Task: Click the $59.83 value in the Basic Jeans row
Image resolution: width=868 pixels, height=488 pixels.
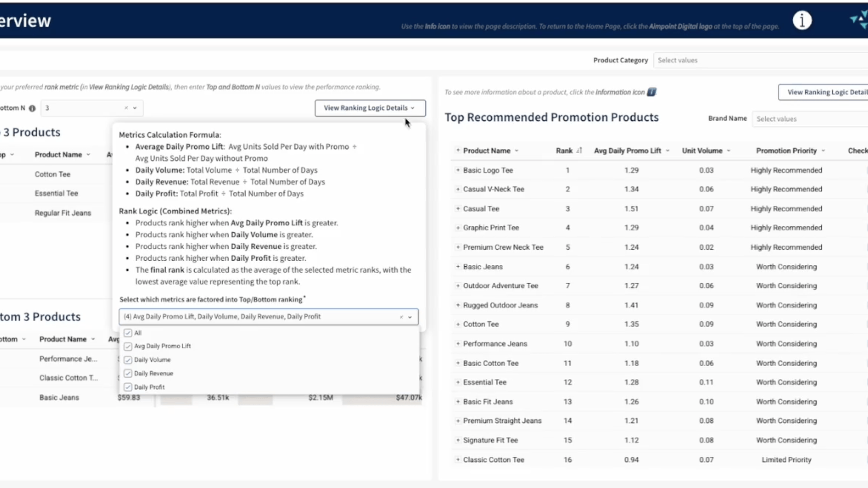Action: point(129,398)
